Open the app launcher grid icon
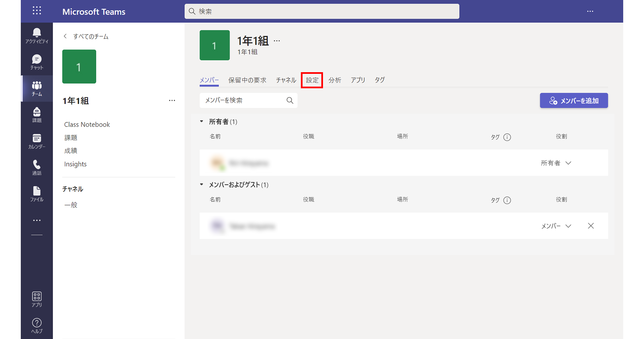Image resolution: width=644 pixels, height=339 pixels. [37, 11]
